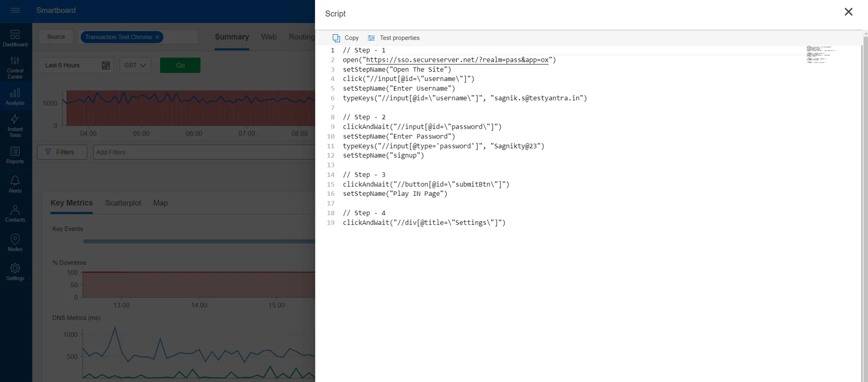Click the sso.secureserver.net URL link

point(457,60)
